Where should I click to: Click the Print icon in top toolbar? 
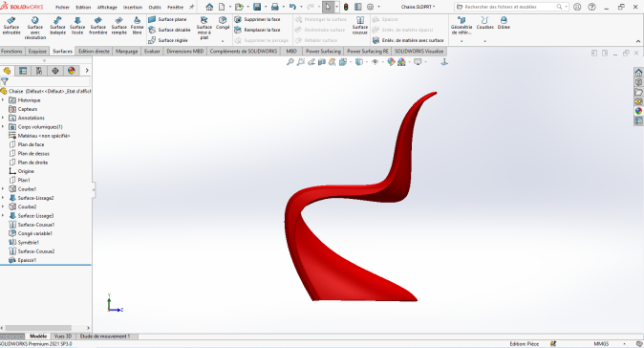point(275,7)
